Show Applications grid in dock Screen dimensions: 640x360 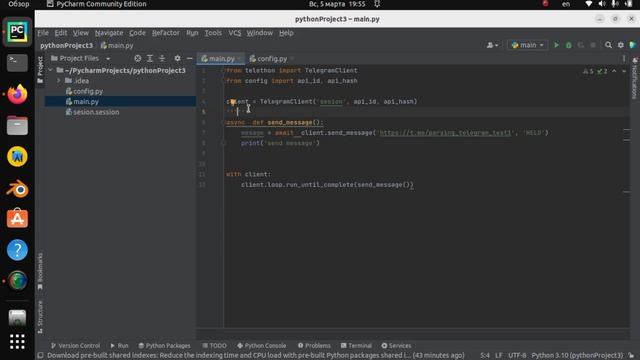coord(17,341)
